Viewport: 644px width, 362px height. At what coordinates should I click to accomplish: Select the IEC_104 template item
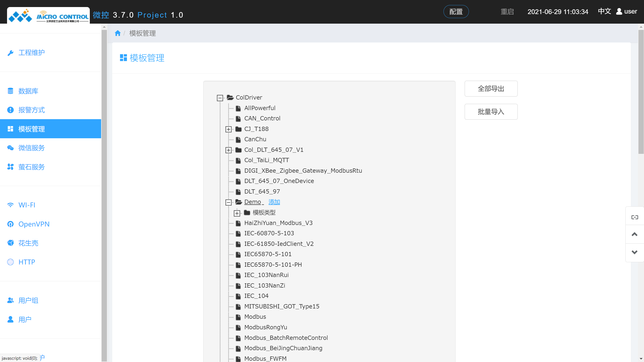click(256, 296)
